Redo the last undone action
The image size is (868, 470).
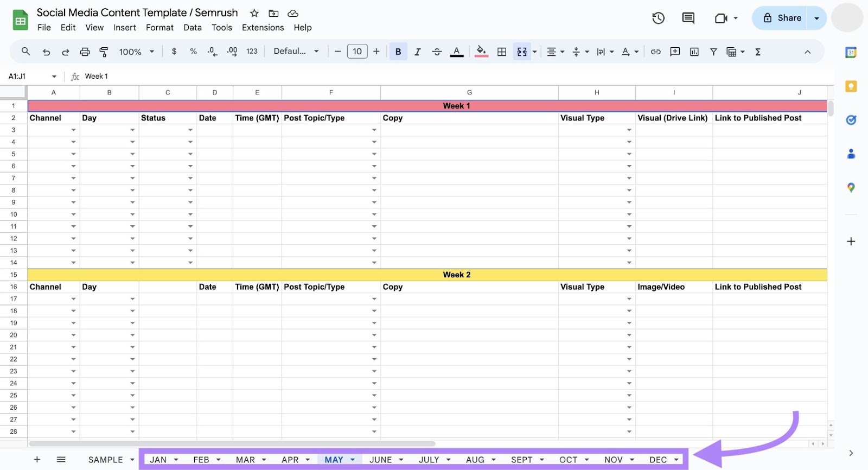pos(65,52)
